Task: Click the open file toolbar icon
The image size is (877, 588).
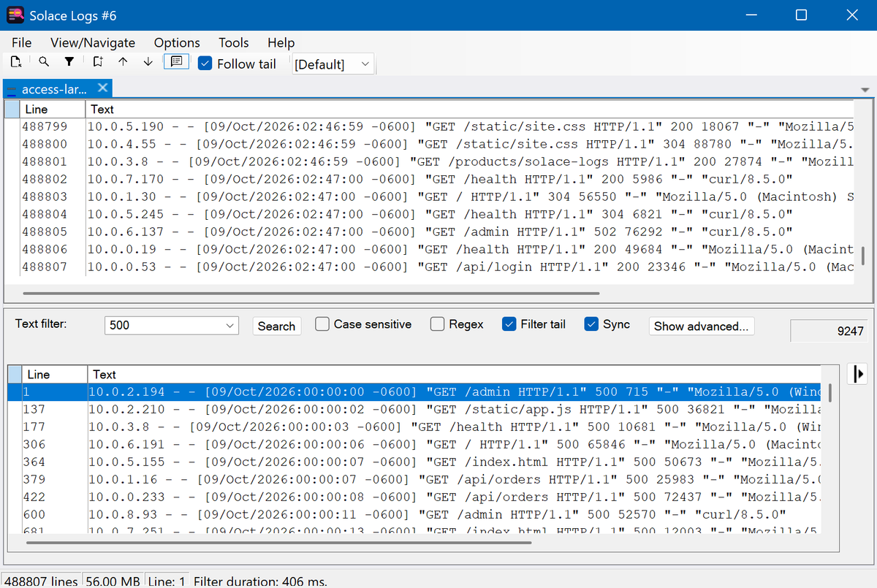Action: 15,63
